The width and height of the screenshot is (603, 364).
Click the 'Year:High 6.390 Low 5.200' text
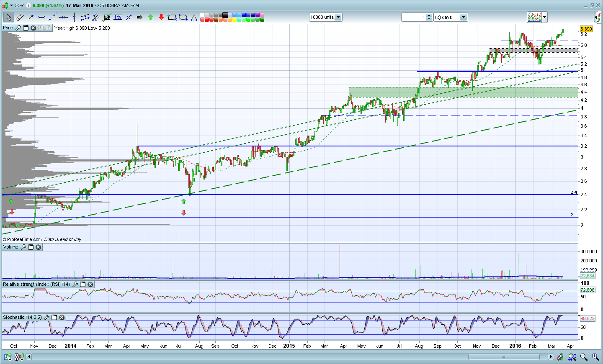[82, 28]
